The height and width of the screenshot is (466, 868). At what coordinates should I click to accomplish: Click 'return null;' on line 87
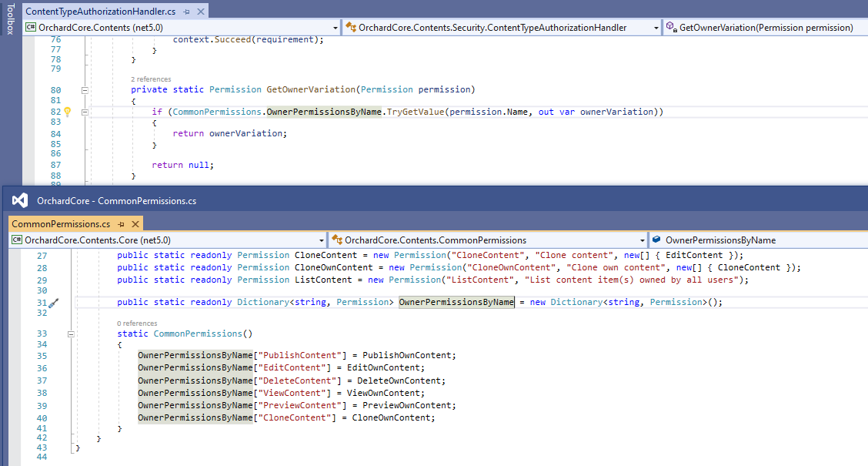pos(182,165)
